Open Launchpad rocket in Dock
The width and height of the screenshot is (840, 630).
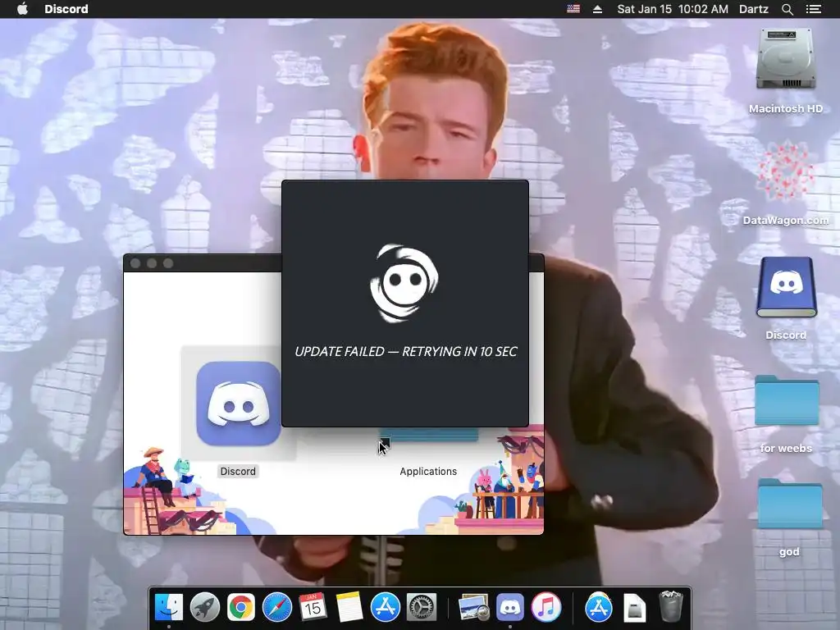[204, 607]
